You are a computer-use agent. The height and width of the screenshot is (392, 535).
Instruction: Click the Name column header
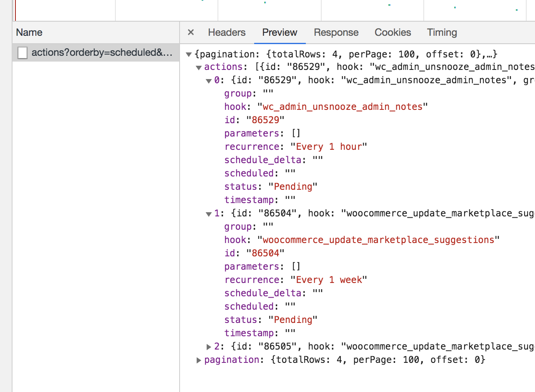pyautogui.click(x=29, y=32)
